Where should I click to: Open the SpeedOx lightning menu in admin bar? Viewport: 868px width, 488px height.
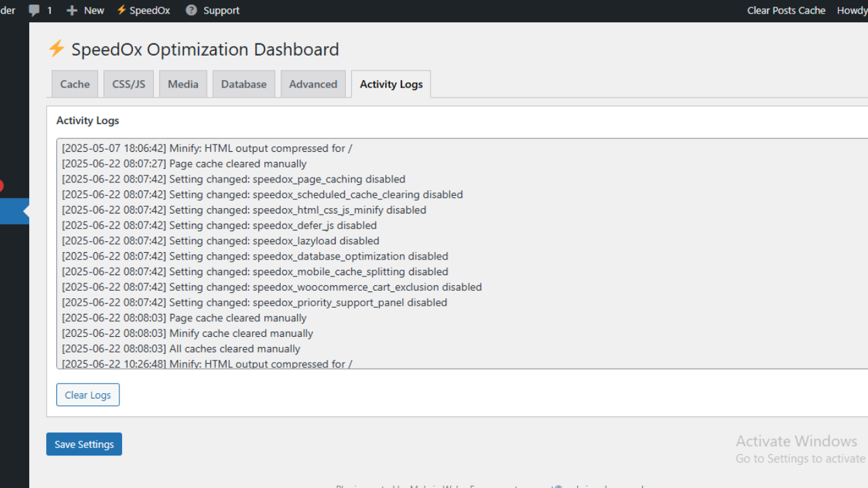pyautogui.click(x=143, y=10)
